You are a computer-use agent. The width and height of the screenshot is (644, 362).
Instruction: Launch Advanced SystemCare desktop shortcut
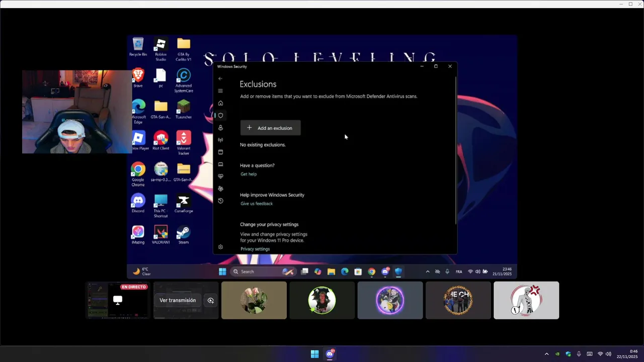click(x=184, y=80)
